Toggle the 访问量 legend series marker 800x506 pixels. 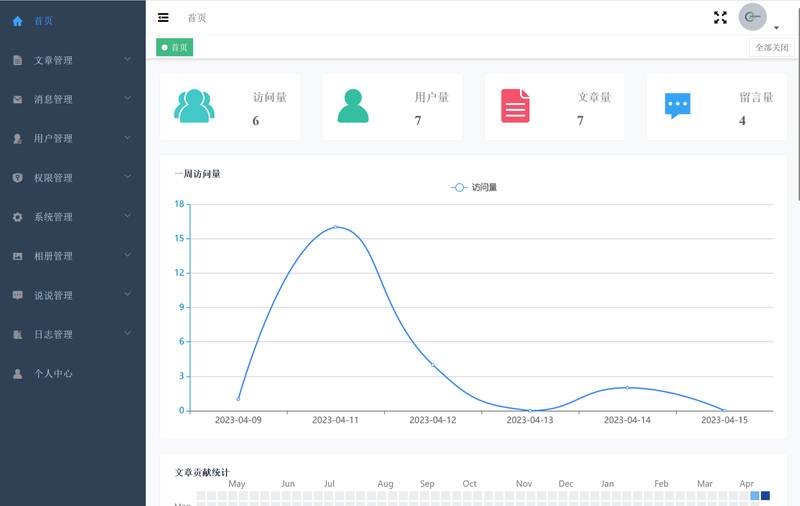pos(459,188)
